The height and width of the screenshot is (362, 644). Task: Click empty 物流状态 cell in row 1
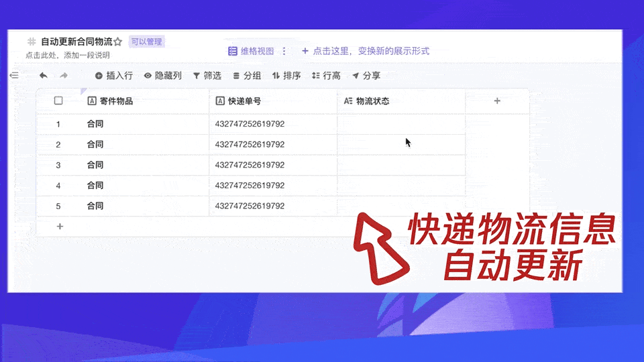click(401, 124)
